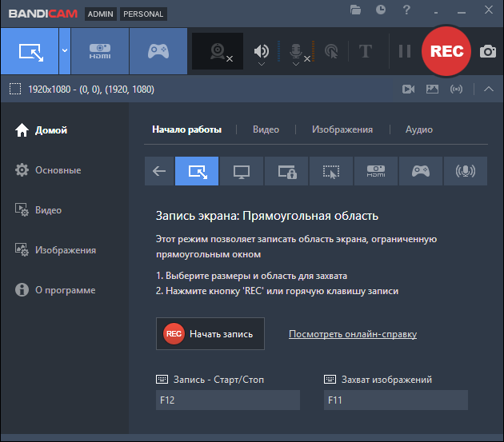Click the audio broadcast icon in the status bar
Screen dimensions: 504x442
[x=457, y=89]
